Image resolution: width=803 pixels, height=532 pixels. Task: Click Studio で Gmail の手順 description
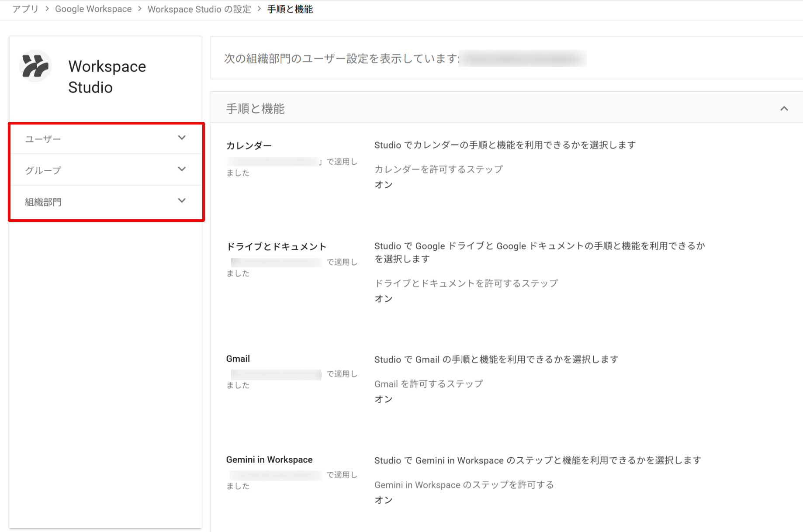[x=496, y=359]
